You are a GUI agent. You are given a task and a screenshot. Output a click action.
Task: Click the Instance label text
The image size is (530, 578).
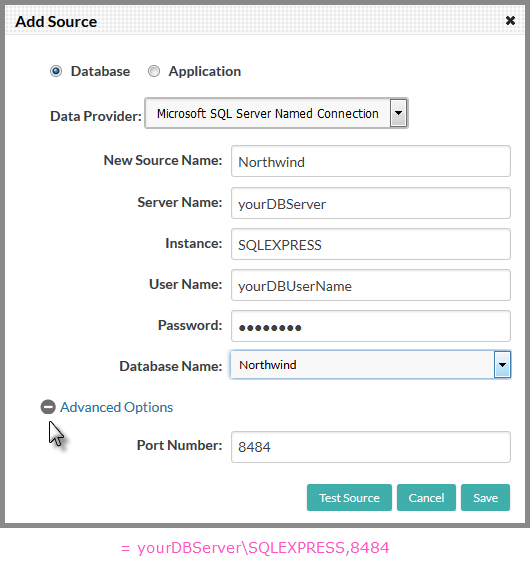(194, 243)
